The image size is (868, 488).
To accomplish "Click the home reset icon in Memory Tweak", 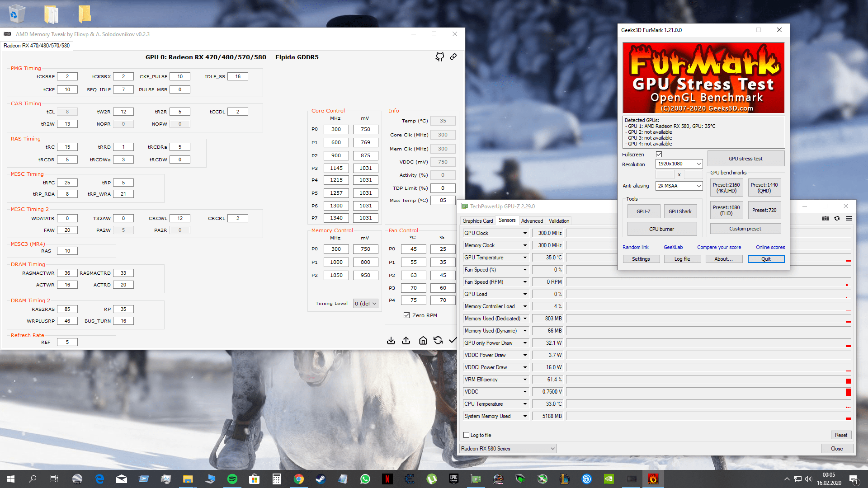I will 423,341.
